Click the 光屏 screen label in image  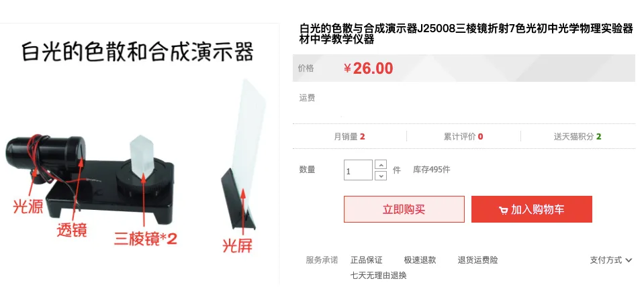(x=238, y=245)
